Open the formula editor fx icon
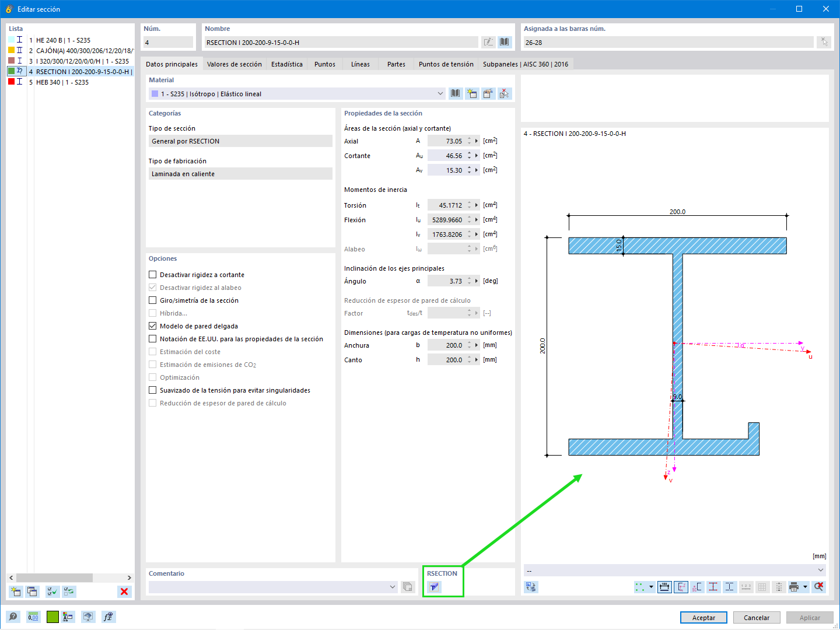 pos(108,617)
